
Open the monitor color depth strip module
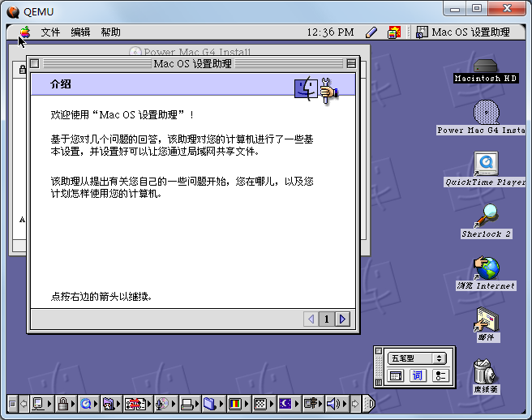[238, 404]
